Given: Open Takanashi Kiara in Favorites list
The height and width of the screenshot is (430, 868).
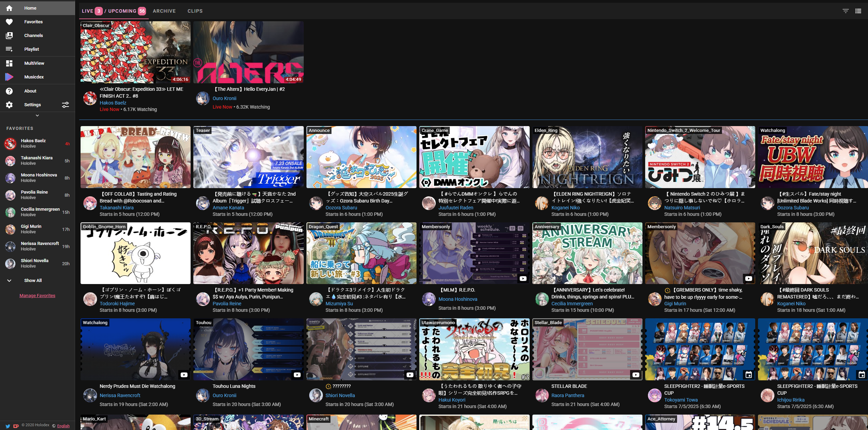Looking at the screenshot, I should 37,161.
